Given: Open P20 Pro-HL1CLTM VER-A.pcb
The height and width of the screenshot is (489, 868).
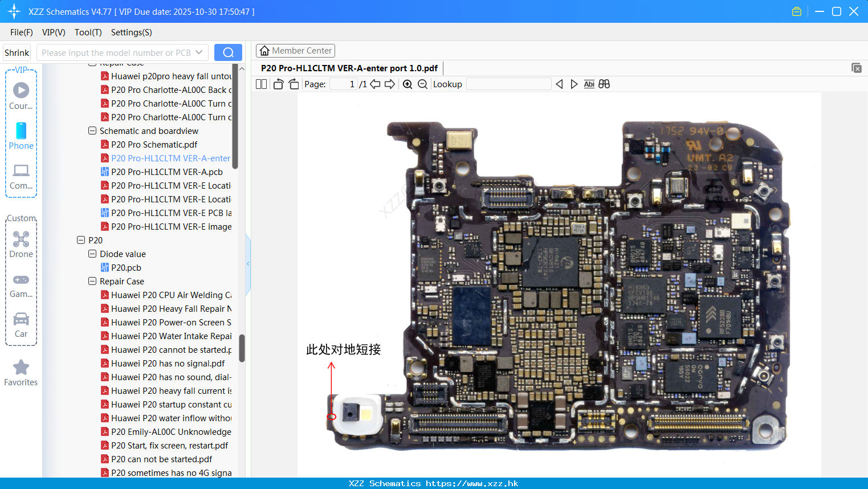Looking at the screenshot, I should 167,172.
